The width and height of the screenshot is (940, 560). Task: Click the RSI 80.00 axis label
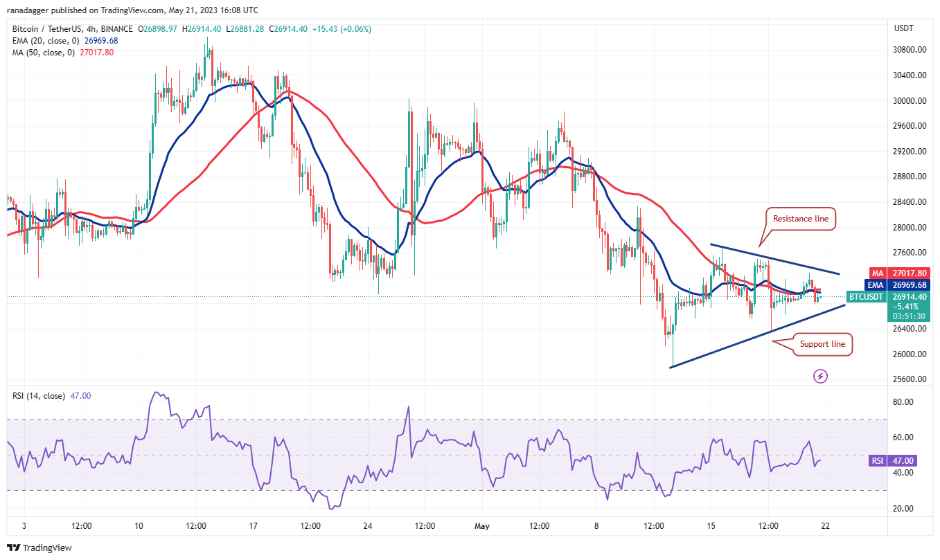[x=905, y=402]
